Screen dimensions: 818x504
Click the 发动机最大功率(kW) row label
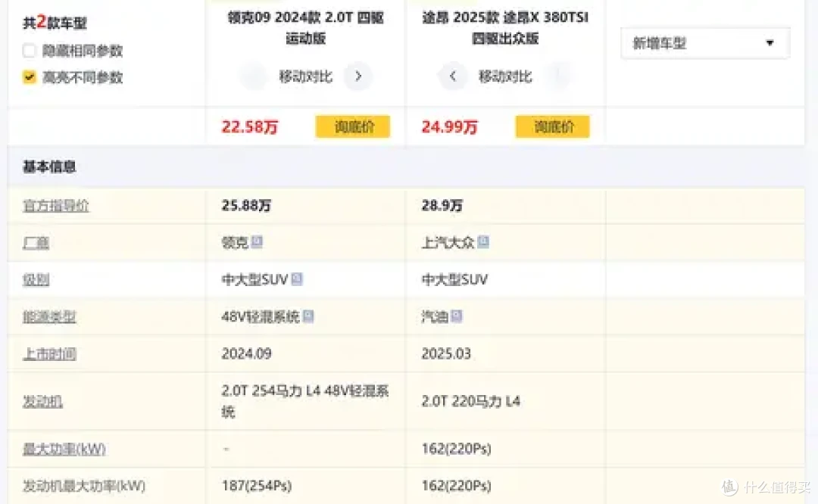(84, 486)
